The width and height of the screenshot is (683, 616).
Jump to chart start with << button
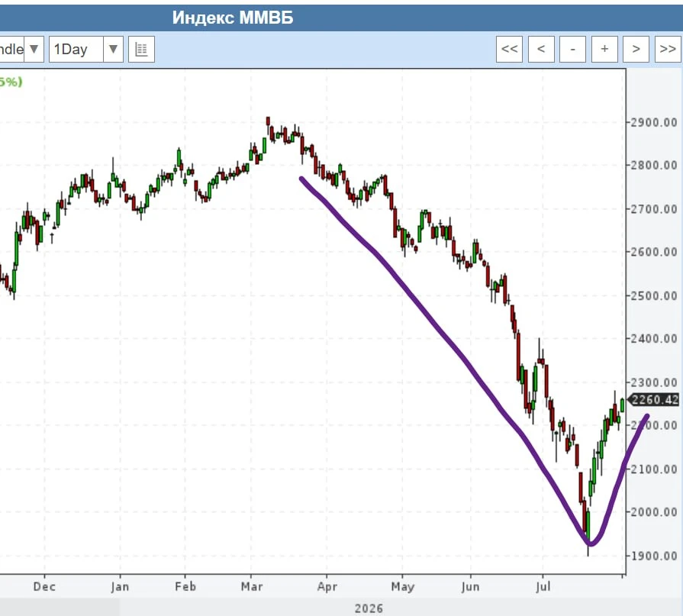[x=509, y=49]
